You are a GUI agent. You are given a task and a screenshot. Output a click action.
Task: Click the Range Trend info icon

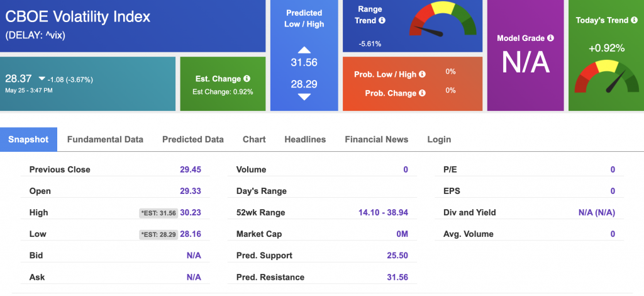[382, 20]
